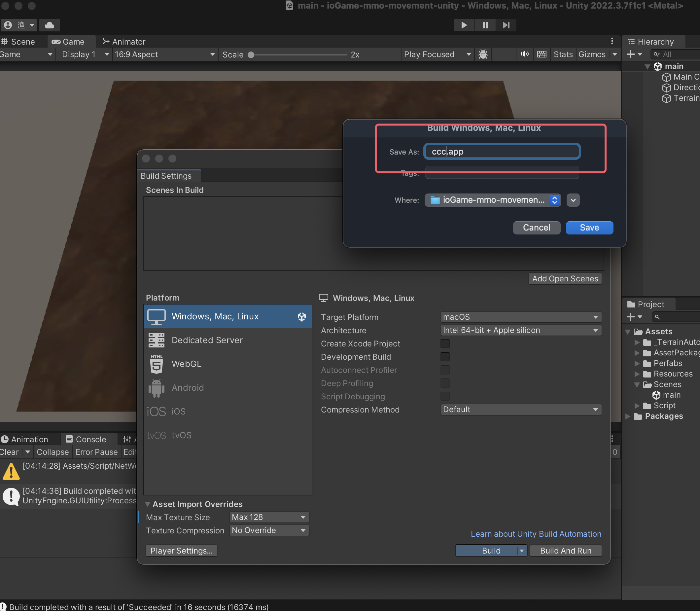
Task: Expand the save location chevron button
Action: pyautogui.click(x=573, y=200)
